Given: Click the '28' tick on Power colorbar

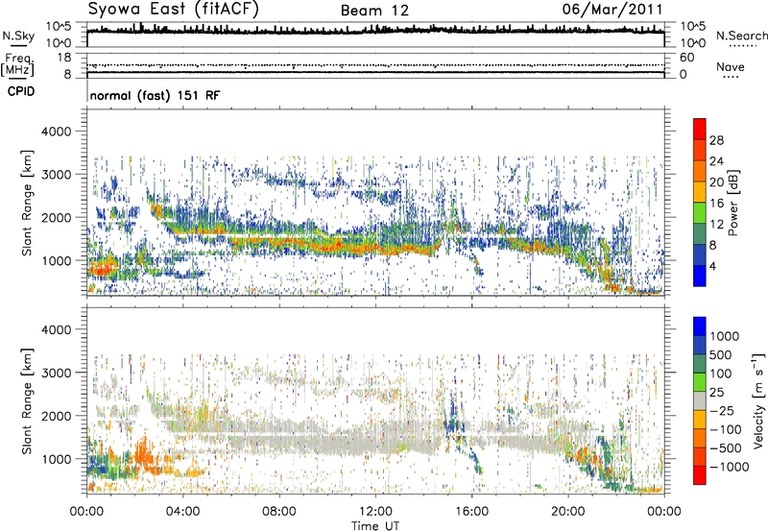Looking at the screenshot, I should [716, 140].
